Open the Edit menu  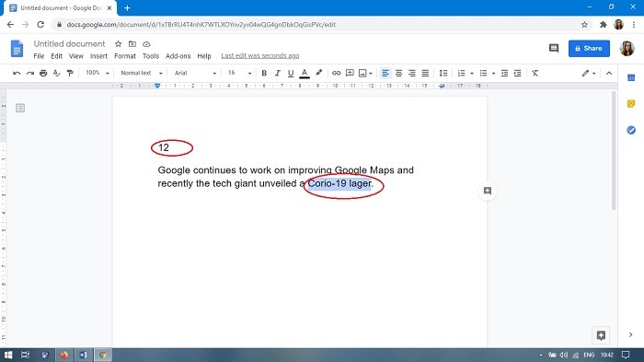57,56
